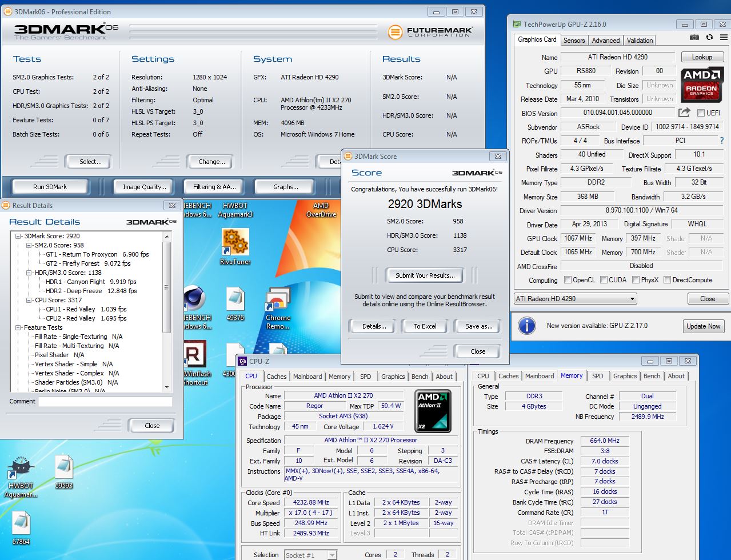Viewport: 731px width, 560px height.
Task: Open the Image Quality... settings
Action: tap(145, 187)
